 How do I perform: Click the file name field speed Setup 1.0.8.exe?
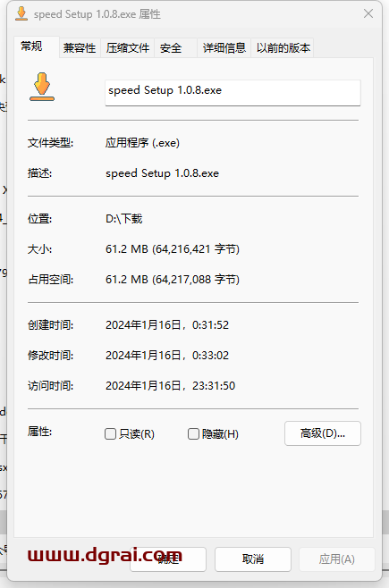[x=233, y=92]
